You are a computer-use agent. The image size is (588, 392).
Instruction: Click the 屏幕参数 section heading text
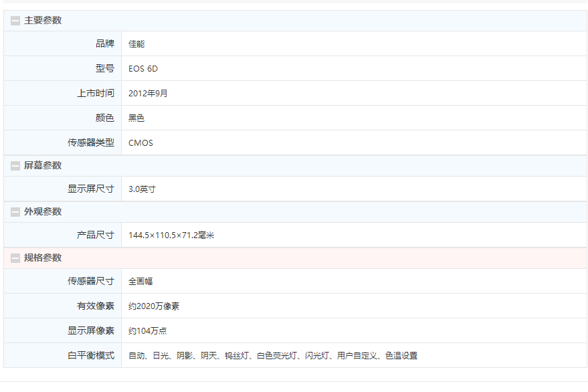point(43,165)
